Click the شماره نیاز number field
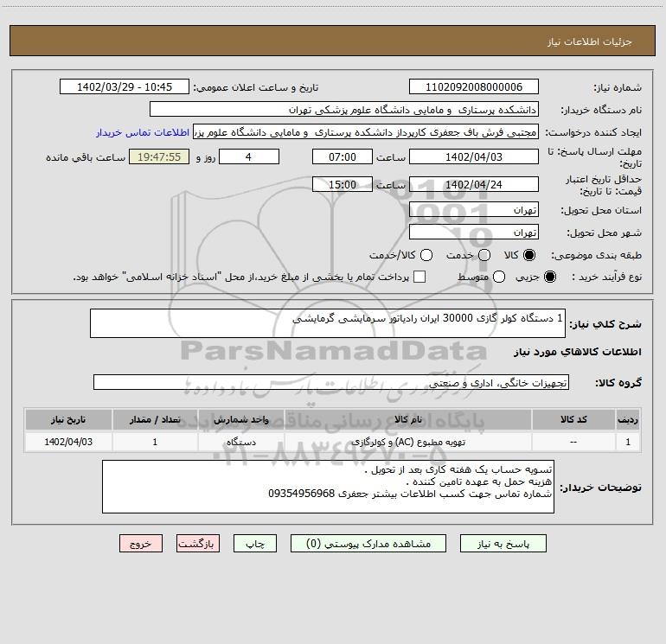Viewport: 666px width, 644px height. pyautogui.click(x=474, y=87)
